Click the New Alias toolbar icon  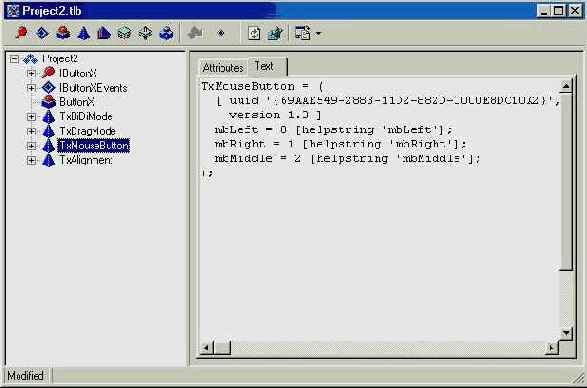click(104, 33)
